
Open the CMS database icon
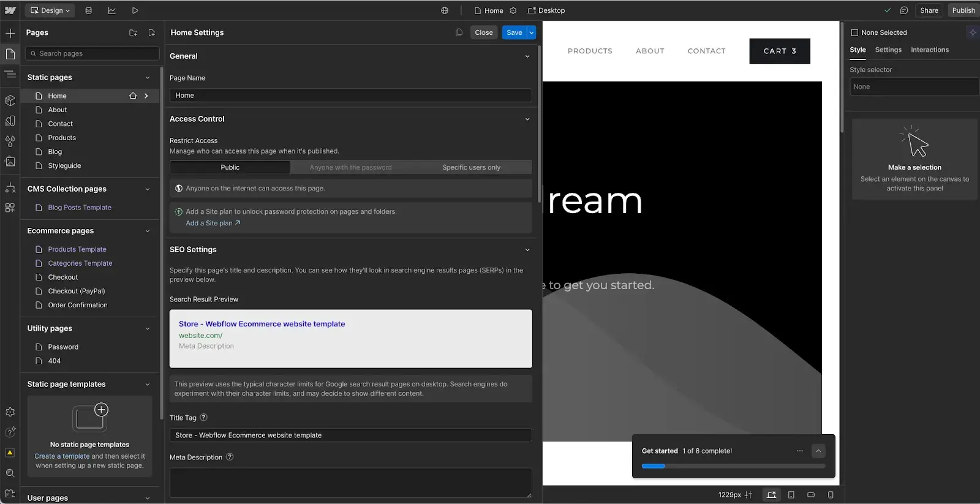pyautogui.click(x=89, y=10)
